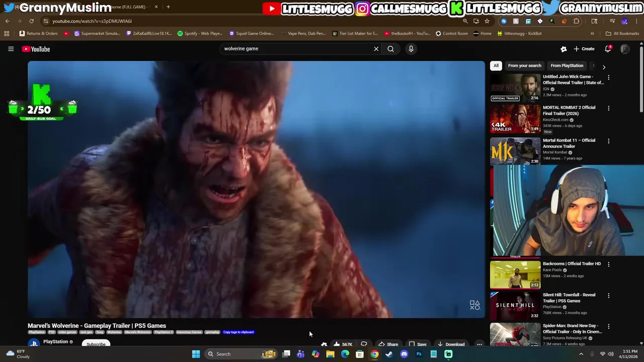Open the volume control in the tray
This screenshot has height=362, width=644.
point(611,354)
